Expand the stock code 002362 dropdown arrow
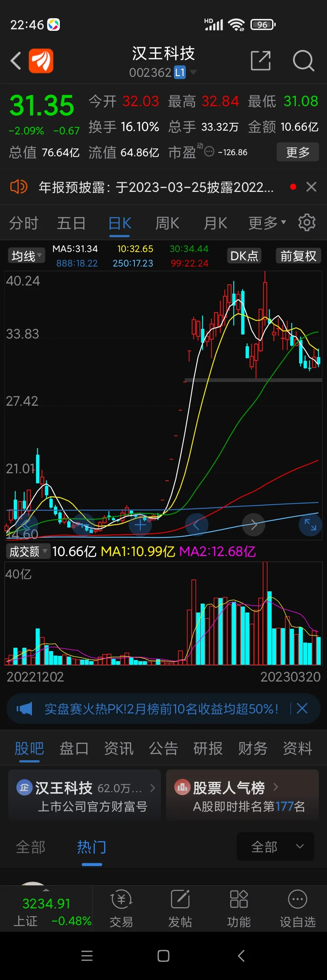 pyautogui.click(x=193, y=72)
